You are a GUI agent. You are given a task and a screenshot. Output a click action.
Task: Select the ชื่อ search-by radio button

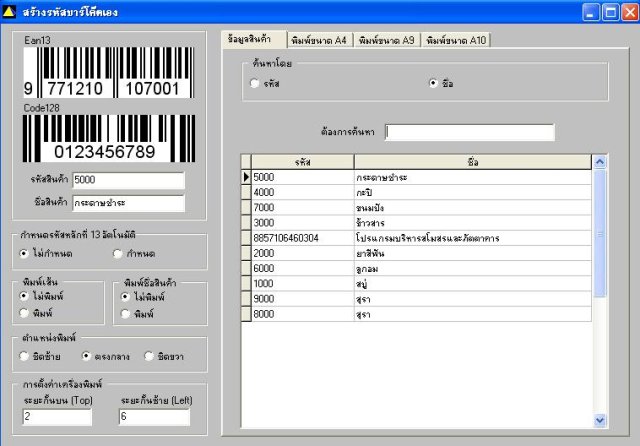coord(433,83)
